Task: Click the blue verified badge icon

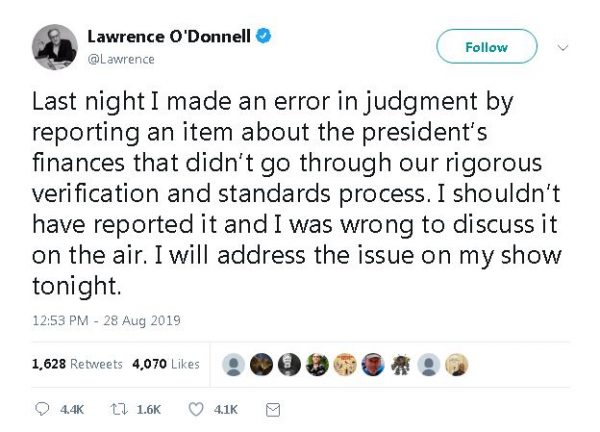Action: click(263, 36)
